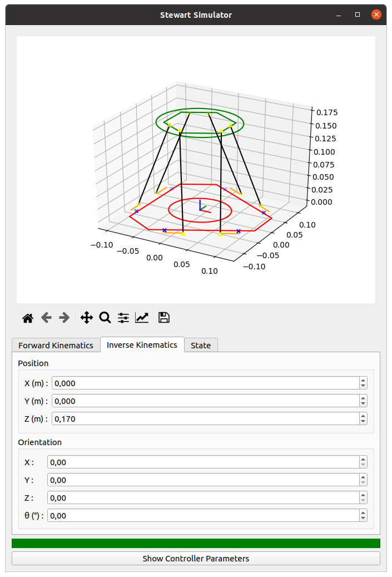Decrease Position Z (m) with down arrow
Viewport: 392px width, 577px height.
tap(363, 421)
